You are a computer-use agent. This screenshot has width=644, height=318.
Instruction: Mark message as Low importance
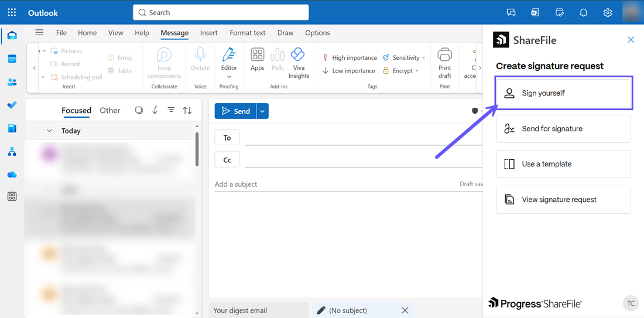(x=348, y=71)
